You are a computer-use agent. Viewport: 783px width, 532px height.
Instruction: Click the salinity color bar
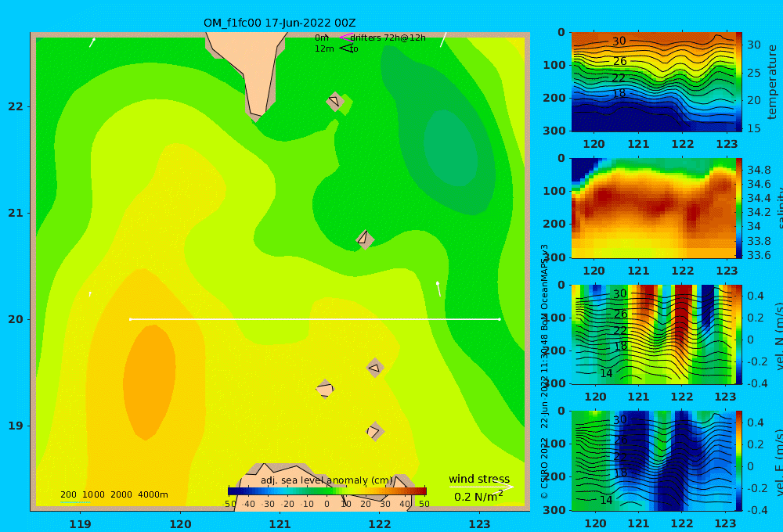coord(738,208)
